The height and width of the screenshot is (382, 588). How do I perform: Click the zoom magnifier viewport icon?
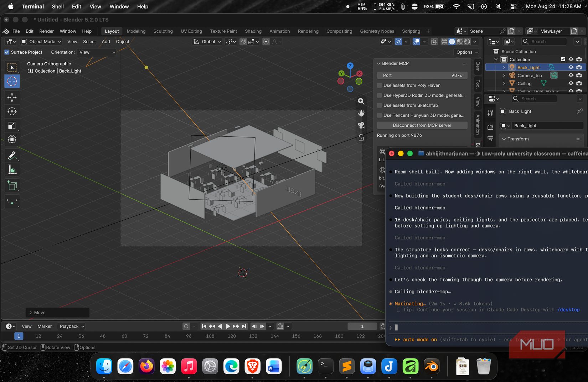(361, 101)
